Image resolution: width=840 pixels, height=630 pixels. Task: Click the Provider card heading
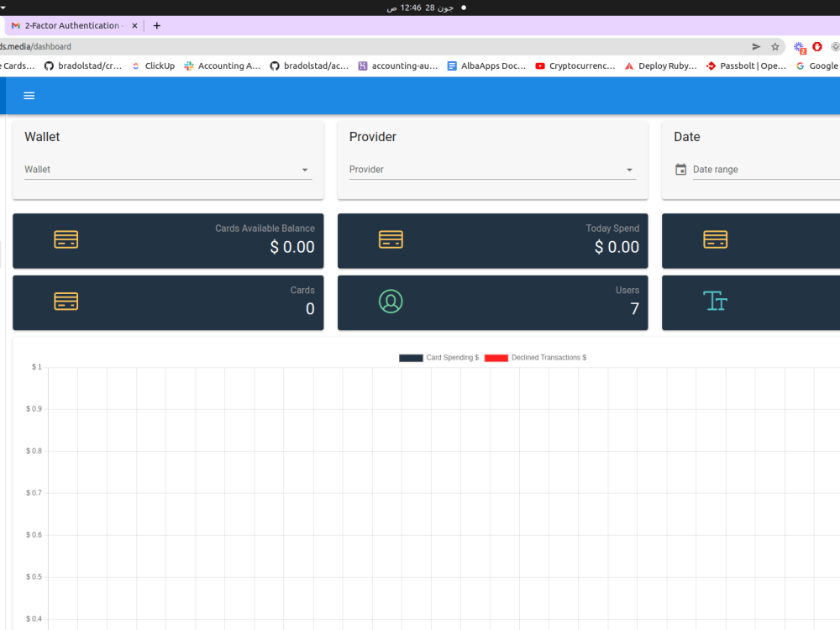(373, 137)
